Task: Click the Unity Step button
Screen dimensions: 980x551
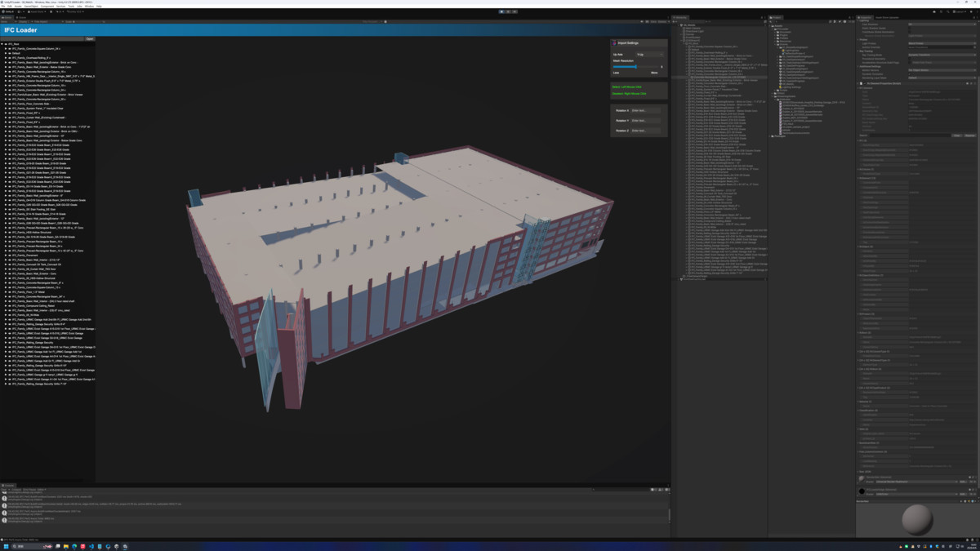Action: (x=514, y=11)
